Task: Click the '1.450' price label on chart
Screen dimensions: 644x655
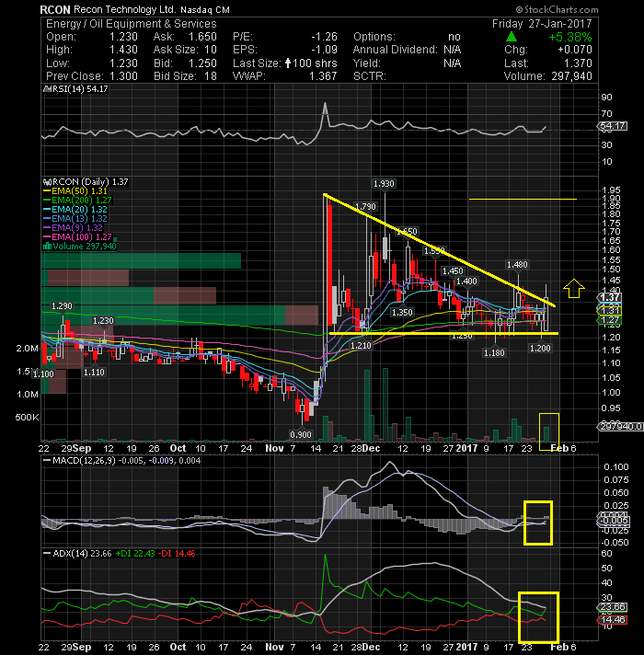Action: point(453,271)
